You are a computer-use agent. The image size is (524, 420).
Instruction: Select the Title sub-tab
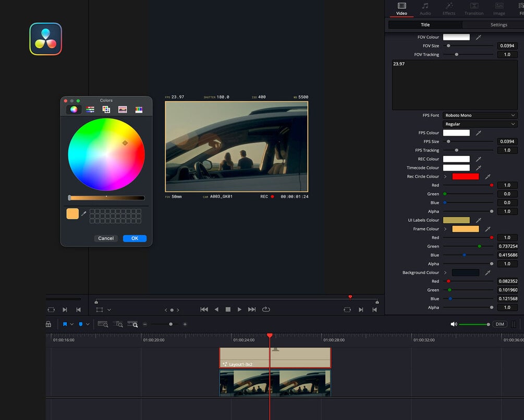coord(425,25)
